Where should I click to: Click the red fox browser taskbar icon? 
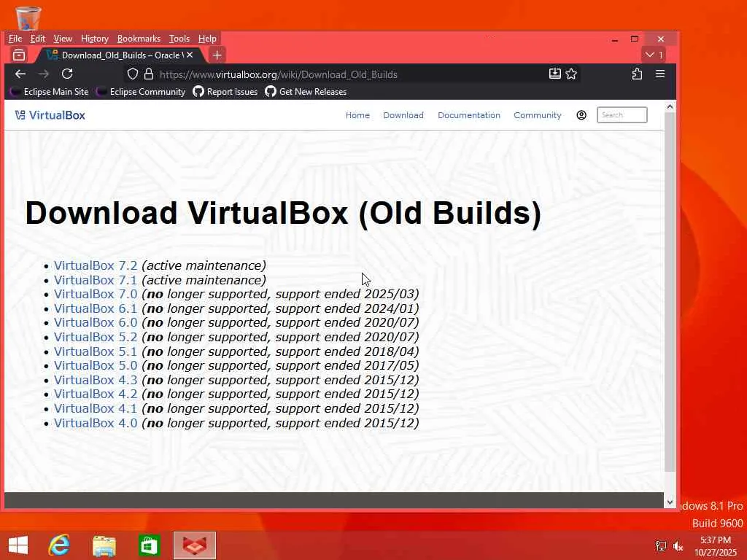pos(195,545)
